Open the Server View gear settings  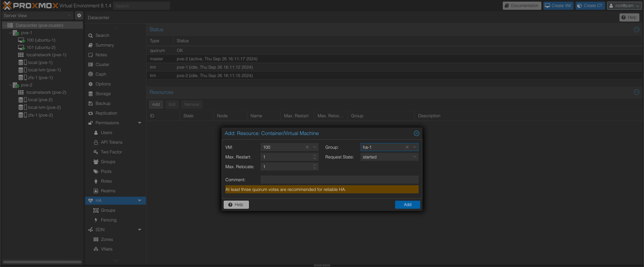(79, 15)
